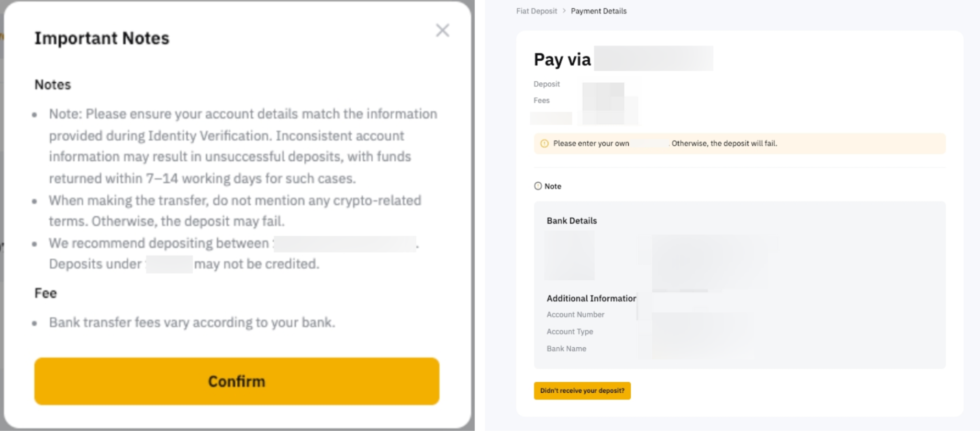Click the Additional Information heading
The width and height of the screenshot is (980, 431).
point(591,298)
